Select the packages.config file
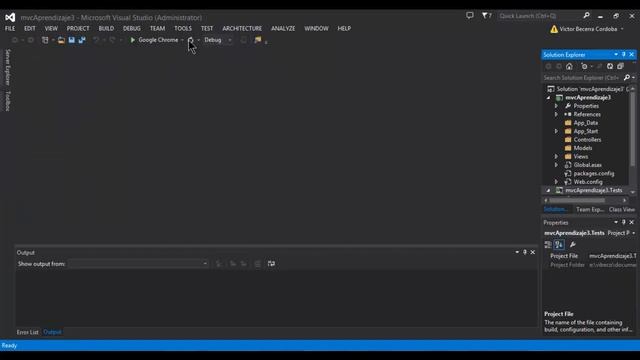The image size is (640, 360). 594,173
